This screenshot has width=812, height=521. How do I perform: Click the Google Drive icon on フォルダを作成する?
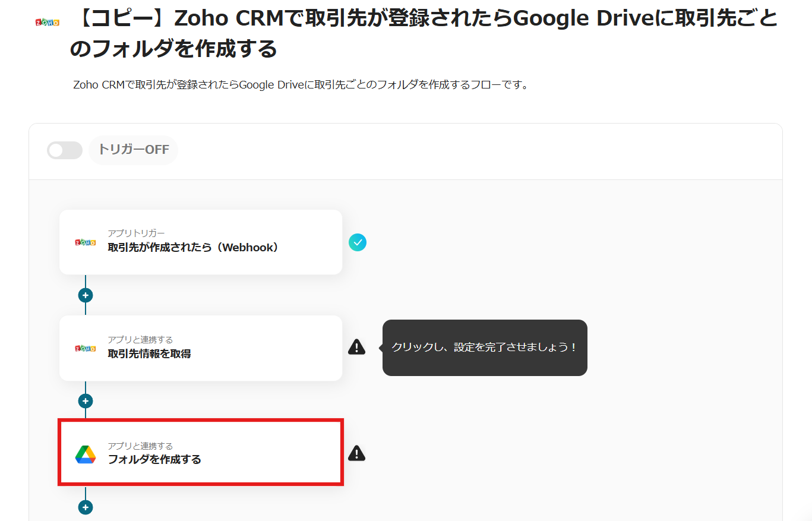click(x=86, y=454)
